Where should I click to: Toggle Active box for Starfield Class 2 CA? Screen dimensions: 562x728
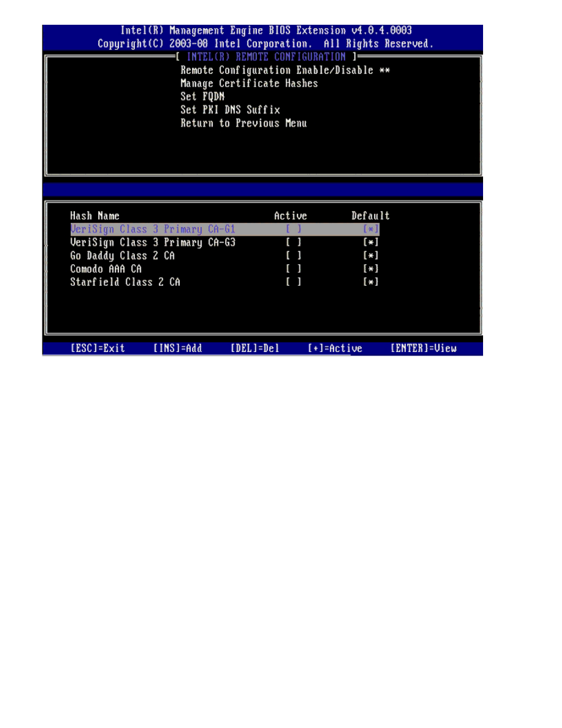(x=294, y=282)
